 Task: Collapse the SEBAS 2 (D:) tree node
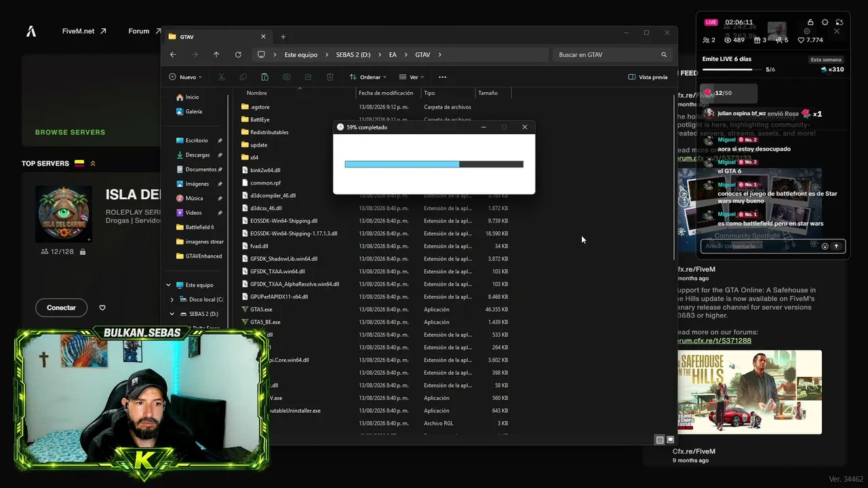172,314
